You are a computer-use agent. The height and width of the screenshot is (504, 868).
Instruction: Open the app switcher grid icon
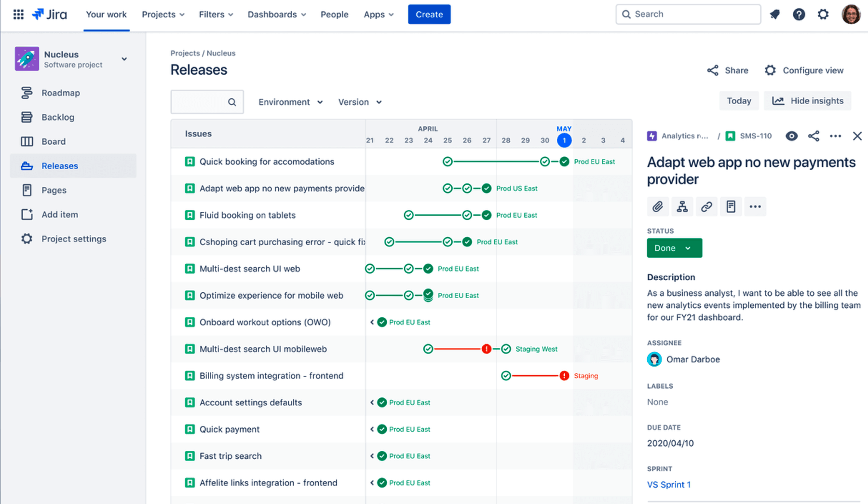point(18,14)
